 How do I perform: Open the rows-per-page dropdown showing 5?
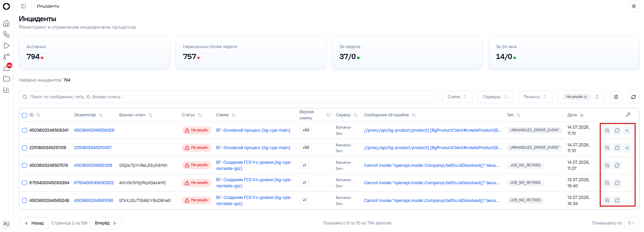(x=632, y=223)
